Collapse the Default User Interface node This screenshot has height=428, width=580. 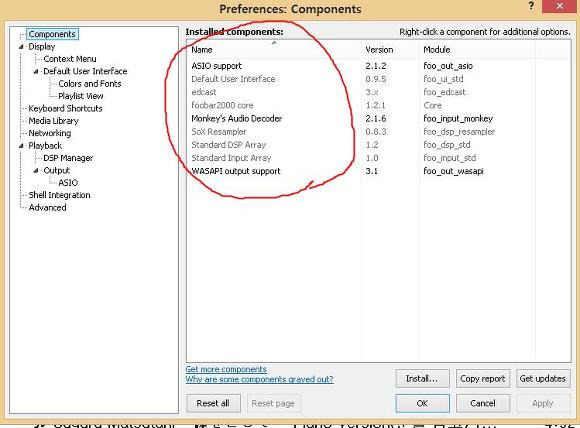pos(36,71)
